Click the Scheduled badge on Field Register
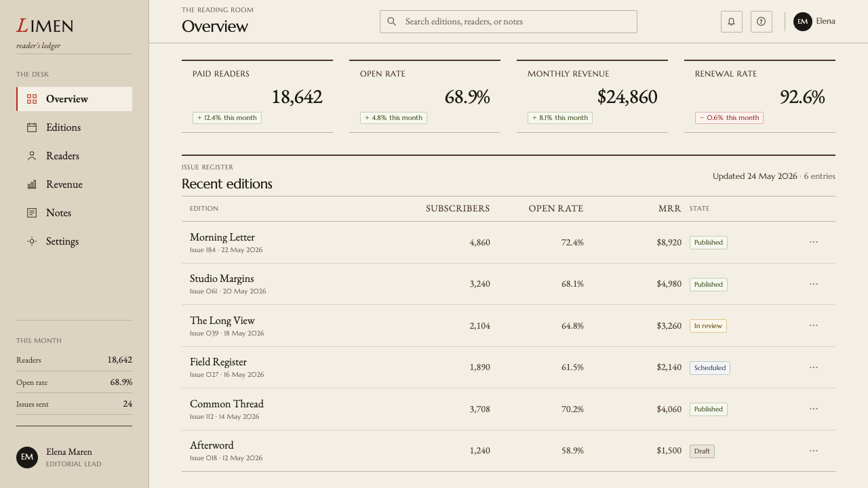The height and width of the screenshot is (488, 868). click(710, 368)
